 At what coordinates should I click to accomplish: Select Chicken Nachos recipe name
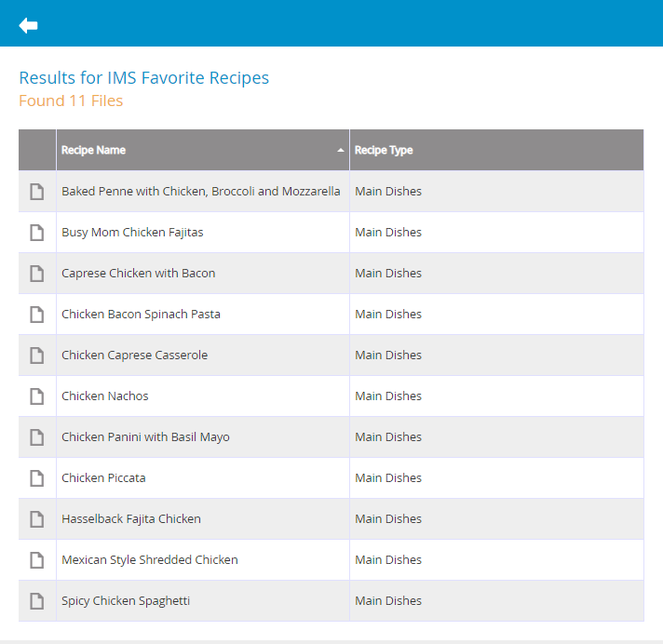pyautogui.click(x=105, y=396)
